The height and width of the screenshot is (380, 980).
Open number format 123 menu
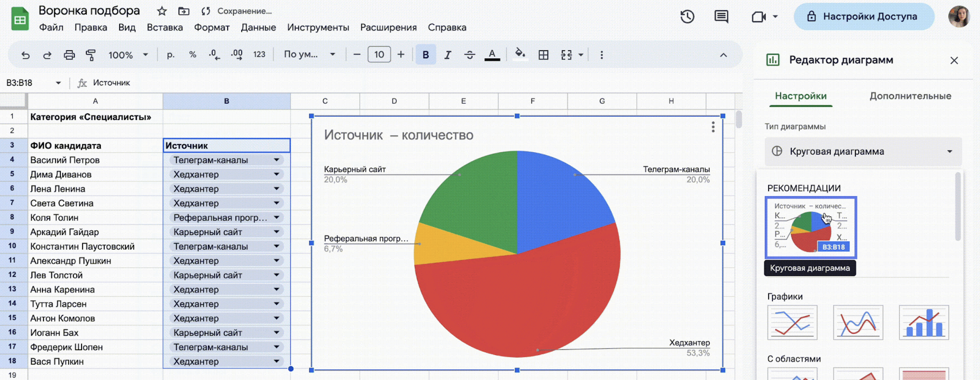coord(259,55)
